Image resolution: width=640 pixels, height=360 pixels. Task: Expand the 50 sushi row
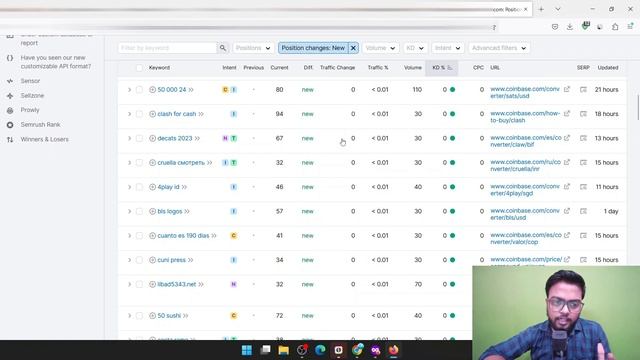point(129,316)
